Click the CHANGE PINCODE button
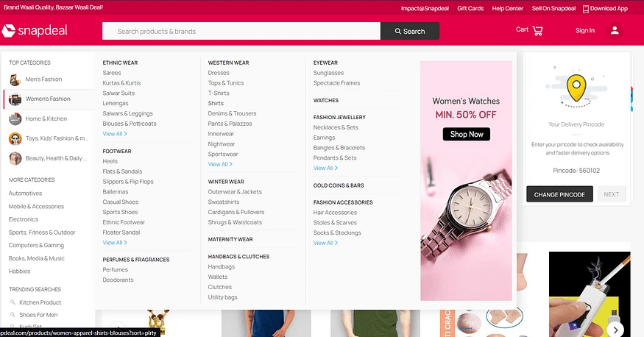 point(559,194)
